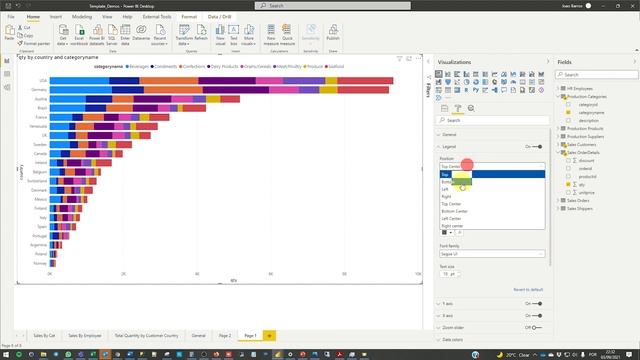Uncheck the qty field
640x360 pixels.
pyautogui.click(x=568, y=184)
